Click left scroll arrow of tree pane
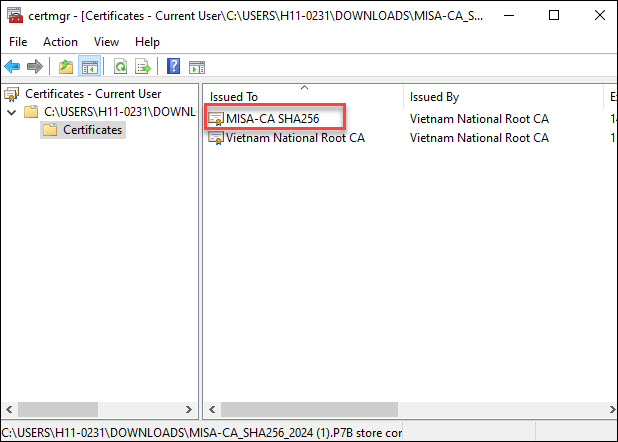 tap(9, 409)
